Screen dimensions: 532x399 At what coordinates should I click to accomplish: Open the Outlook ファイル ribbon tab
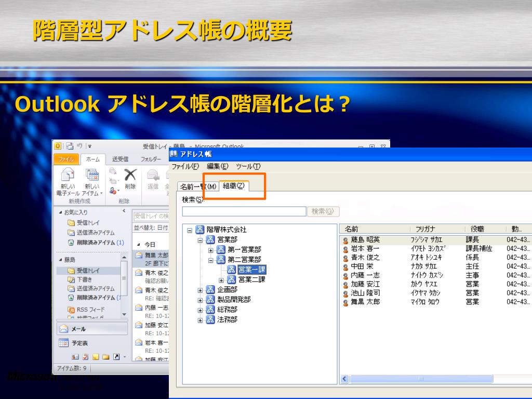pyautogui.click(x=66, y=159)
